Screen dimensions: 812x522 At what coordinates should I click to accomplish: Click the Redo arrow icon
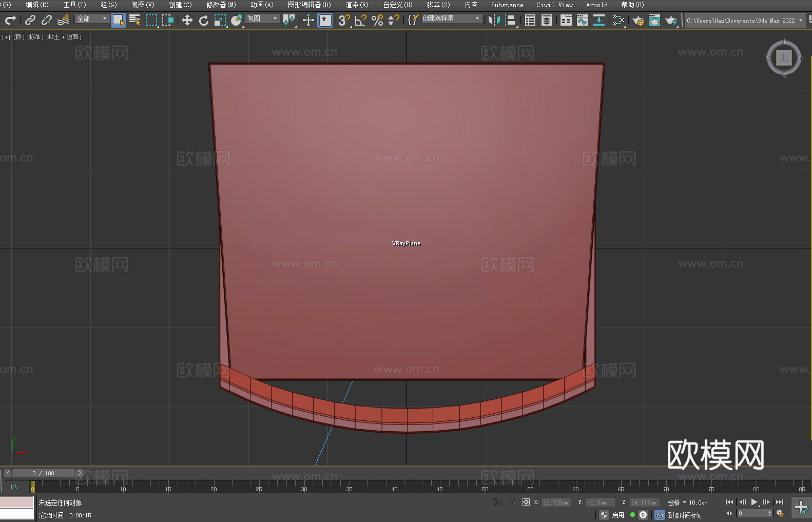coord(10,20)
